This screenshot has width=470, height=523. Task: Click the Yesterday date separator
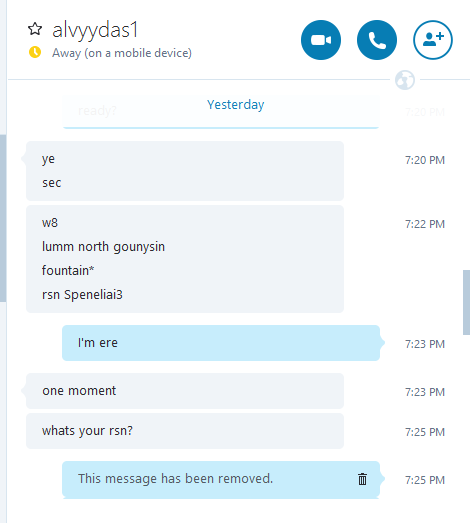point(236,105)
